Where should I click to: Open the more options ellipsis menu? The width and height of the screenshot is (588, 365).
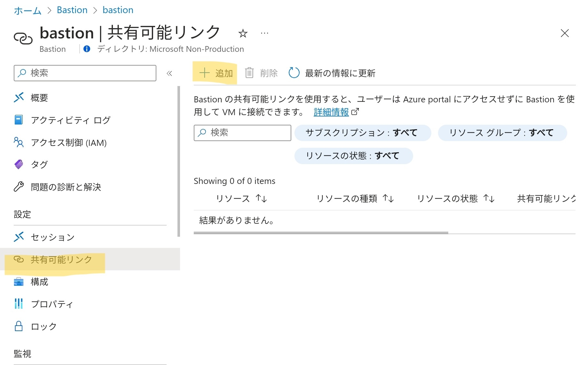pos(264,33)
